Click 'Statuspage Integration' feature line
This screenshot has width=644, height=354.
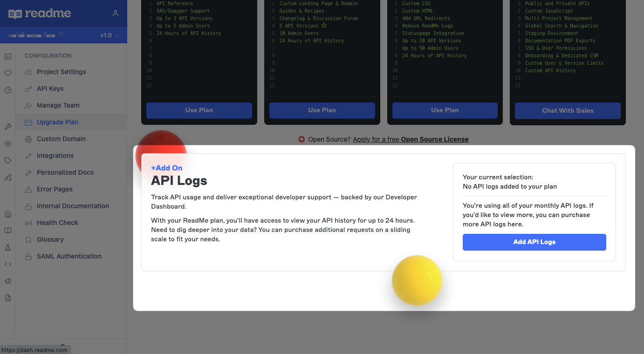433,33
